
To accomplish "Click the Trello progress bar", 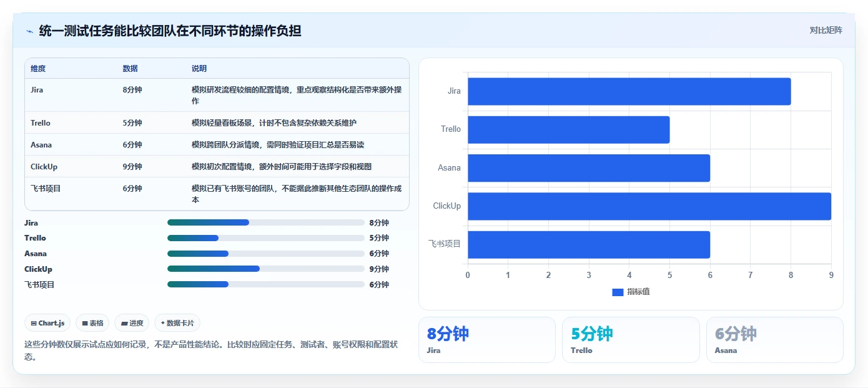I will [266, 238].
